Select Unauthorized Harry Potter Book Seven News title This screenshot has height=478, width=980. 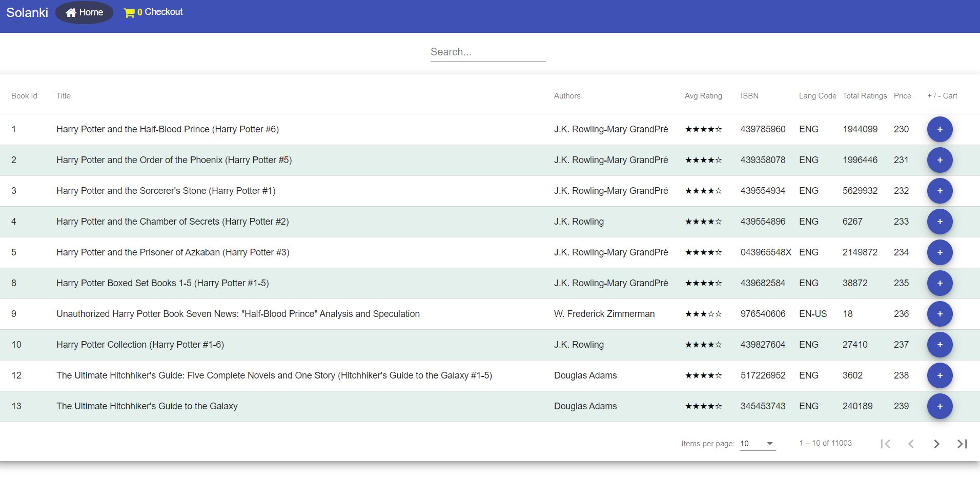(238, 314)
